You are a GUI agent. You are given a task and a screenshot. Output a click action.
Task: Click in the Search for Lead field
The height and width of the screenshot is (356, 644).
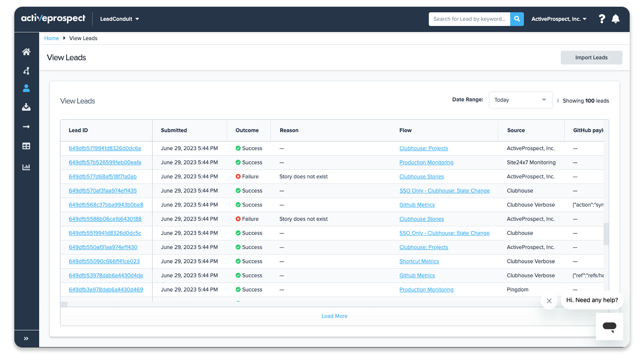(x=470, y=19)
